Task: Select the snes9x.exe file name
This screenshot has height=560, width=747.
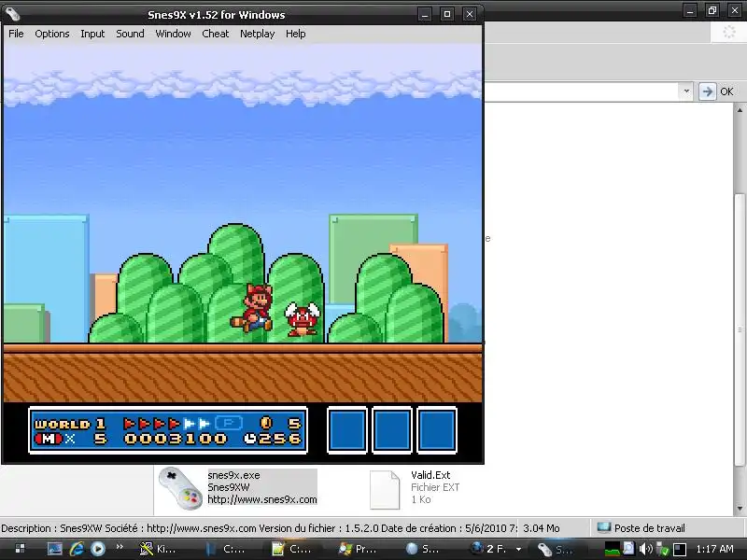Action: click(234, 475)
